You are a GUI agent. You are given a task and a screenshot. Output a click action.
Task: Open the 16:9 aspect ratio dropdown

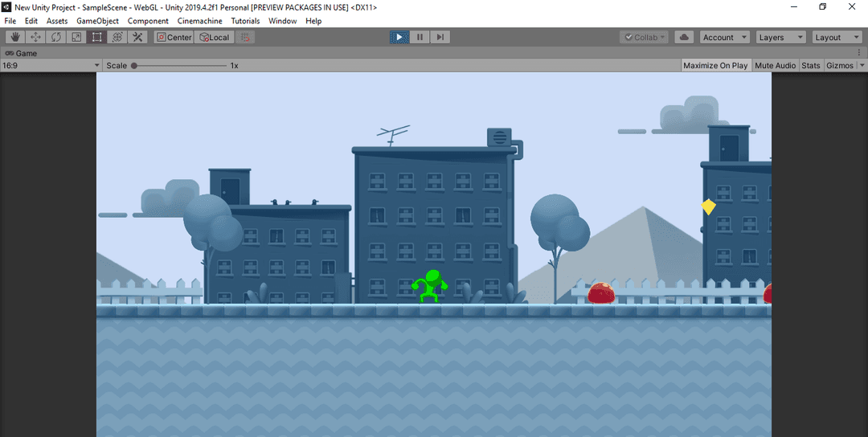(x=51, y=65)
